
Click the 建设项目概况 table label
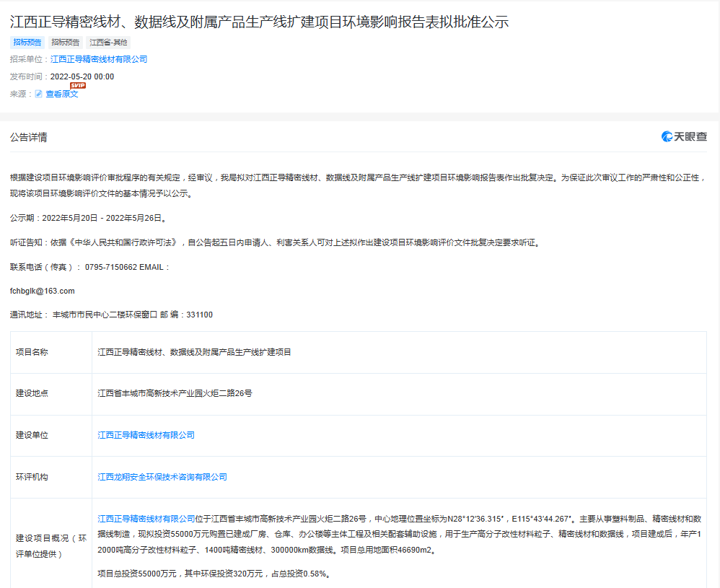point(51,546)
